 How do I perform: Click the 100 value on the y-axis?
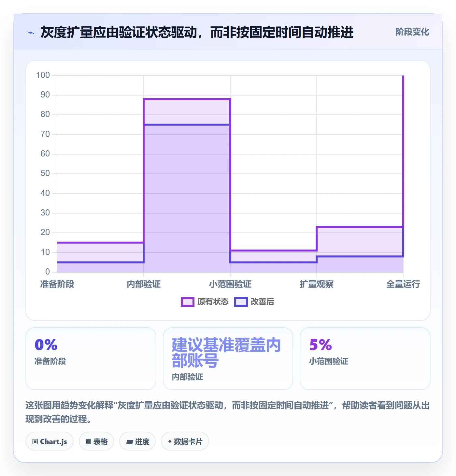point(43,75)
